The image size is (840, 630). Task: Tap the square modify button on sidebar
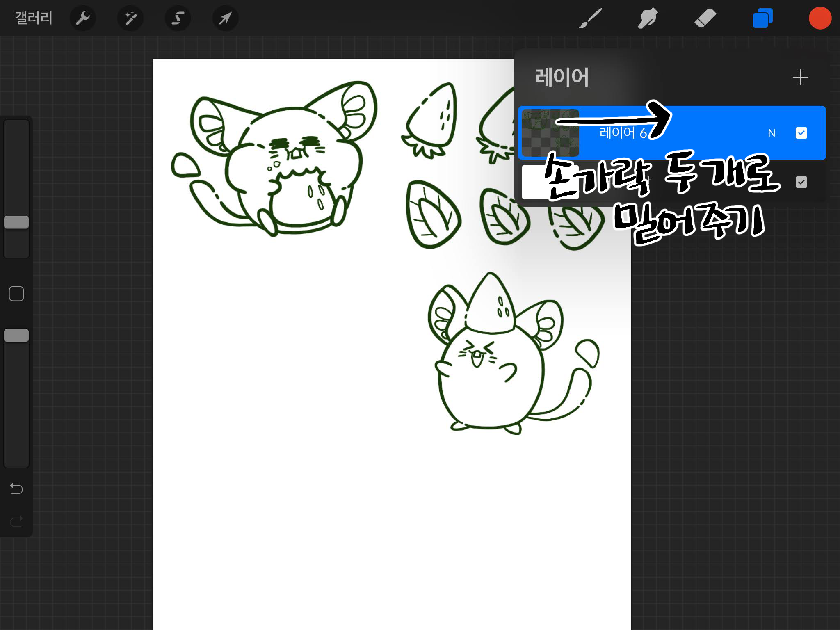pyautogui.click(x=16, y=294)
